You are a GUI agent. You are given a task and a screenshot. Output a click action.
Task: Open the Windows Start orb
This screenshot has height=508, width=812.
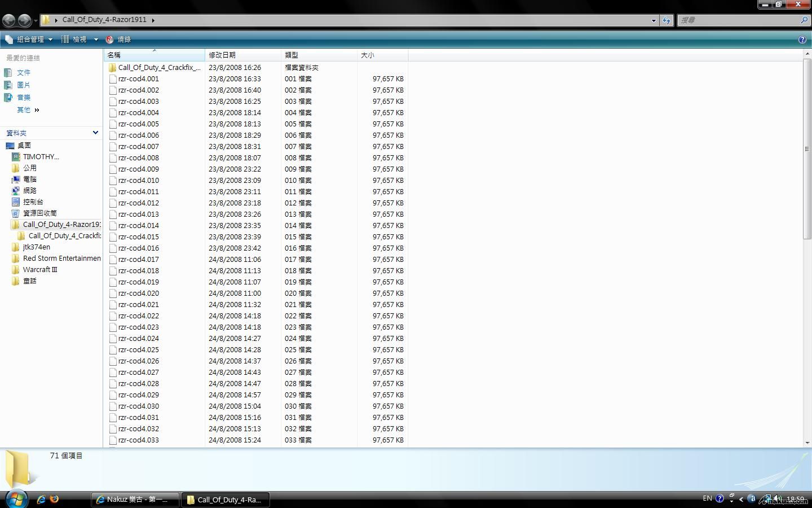(16, 498)
